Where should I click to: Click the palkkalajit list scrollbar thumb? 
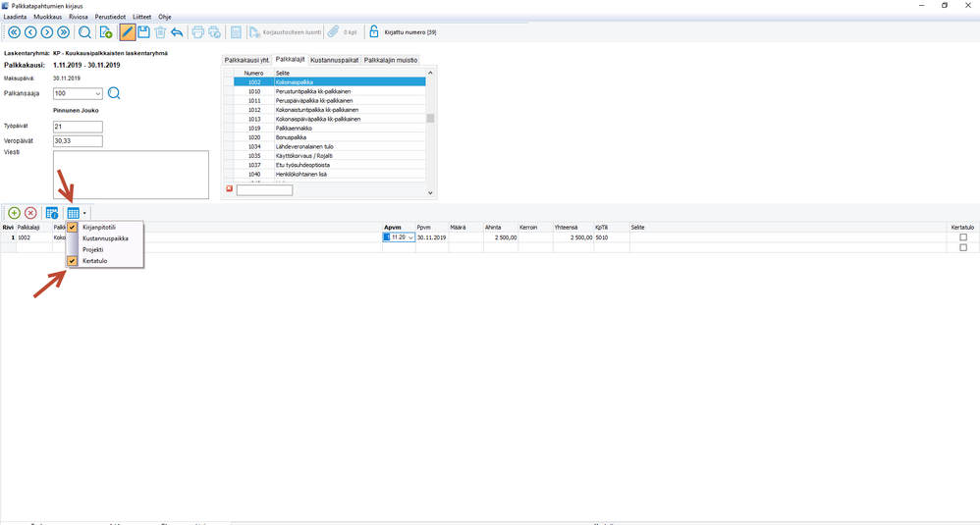click(430, 119)
